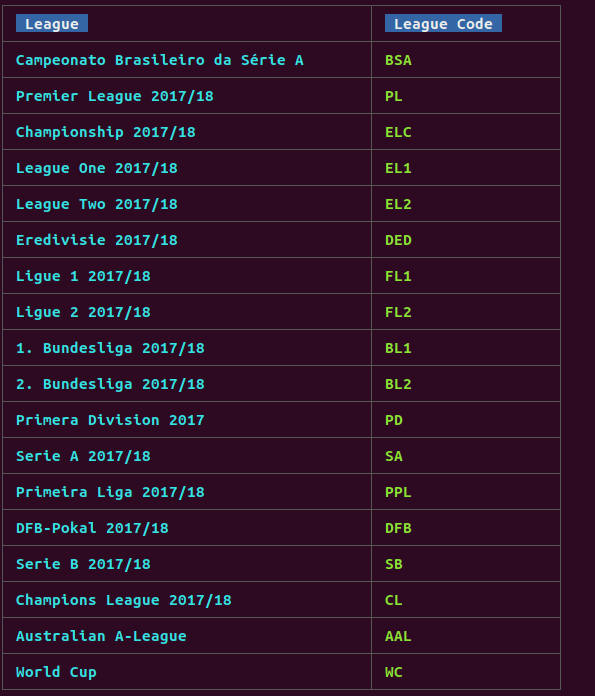Click the FL2 league code

coord(398,312)
